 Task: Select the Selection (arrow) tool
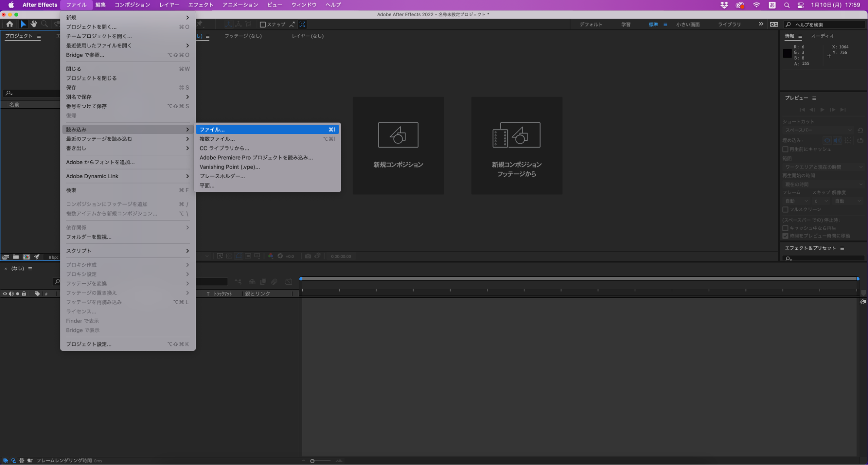click(23, 24)
